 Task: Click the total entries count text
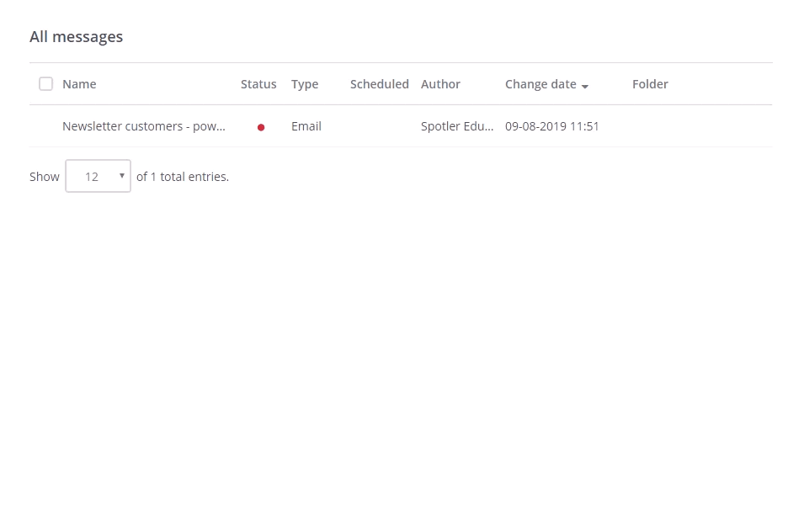[x=182, y=176]
